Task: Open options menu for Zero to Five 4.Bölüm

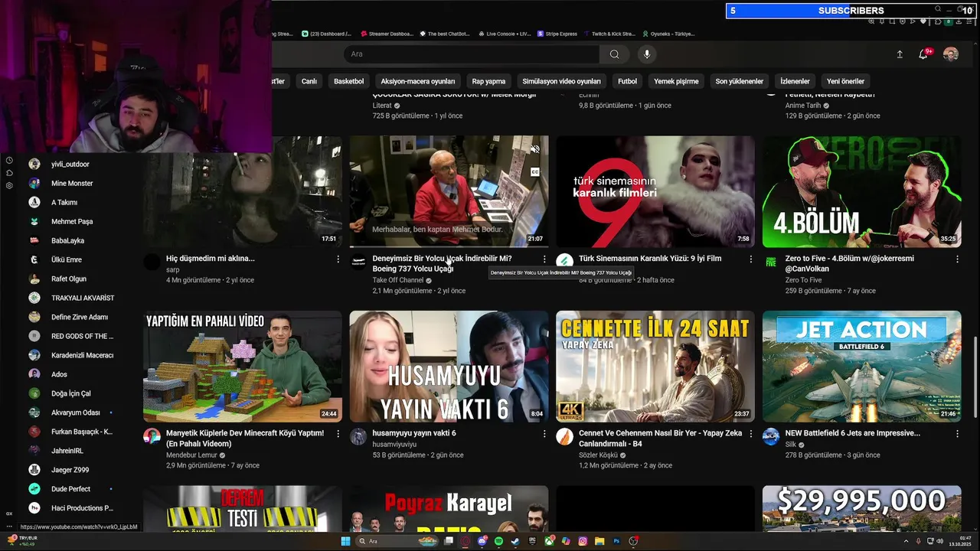Action: click(x=957, y=259)
